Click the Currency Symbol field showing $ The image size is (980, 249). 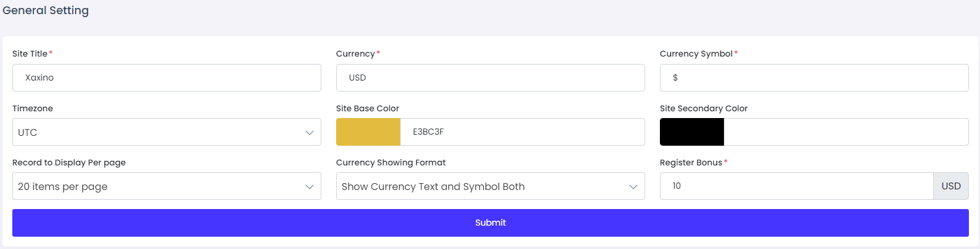(x=814, y=78)
